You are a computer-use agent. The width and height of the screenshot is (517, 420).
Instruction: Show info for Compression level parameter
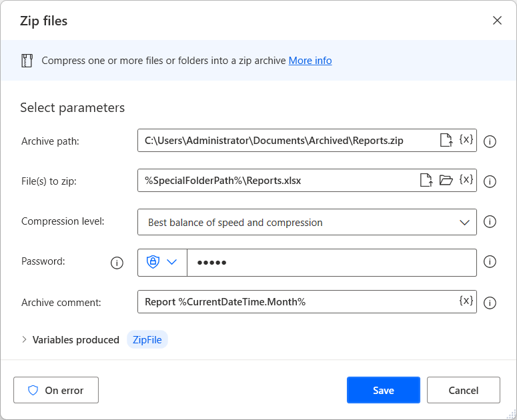pos(490,222)
